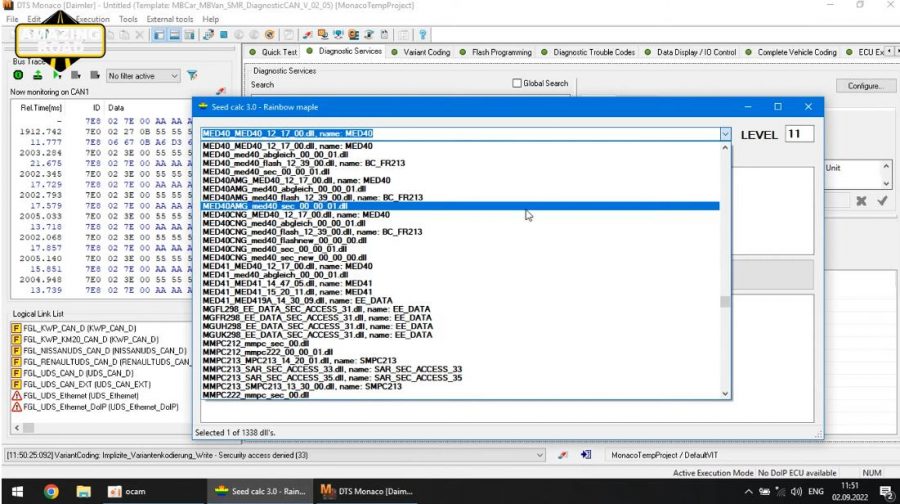The width and height of the screenshot is (900, 504).
Task: Click the green checkmark confirm icon
Action: [883, 201]
